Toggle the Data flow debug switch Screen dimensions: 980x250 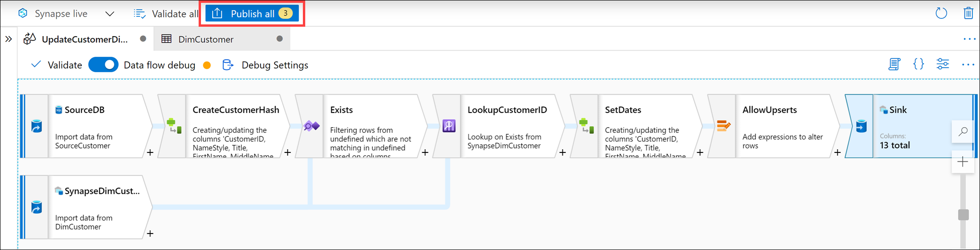tap(103, 65)
